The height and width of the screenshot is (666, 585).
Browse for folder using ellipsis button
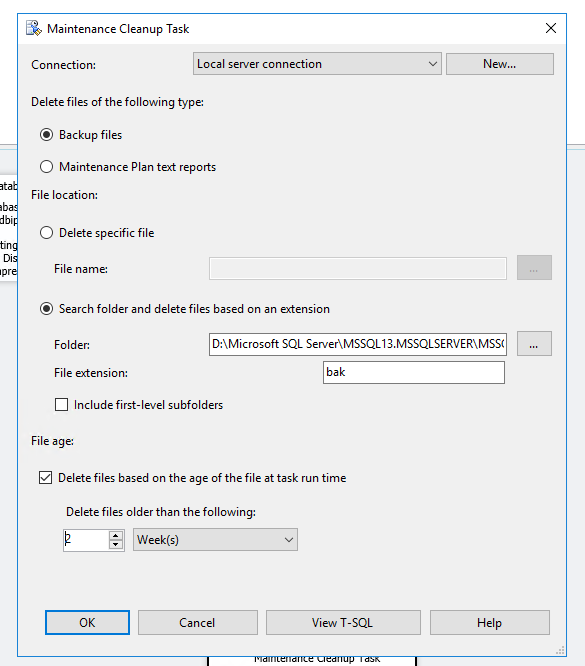coord(534,344)
